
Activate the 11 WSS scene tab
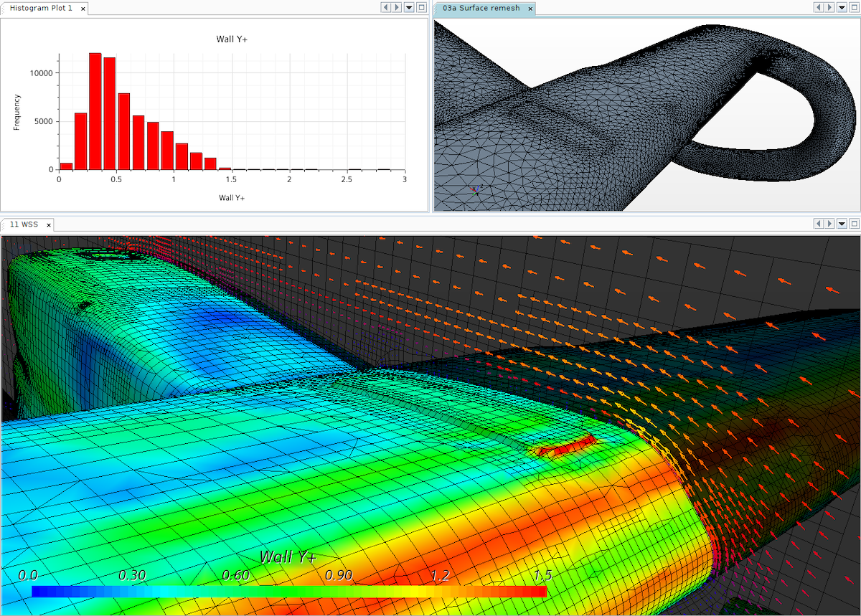24,224
